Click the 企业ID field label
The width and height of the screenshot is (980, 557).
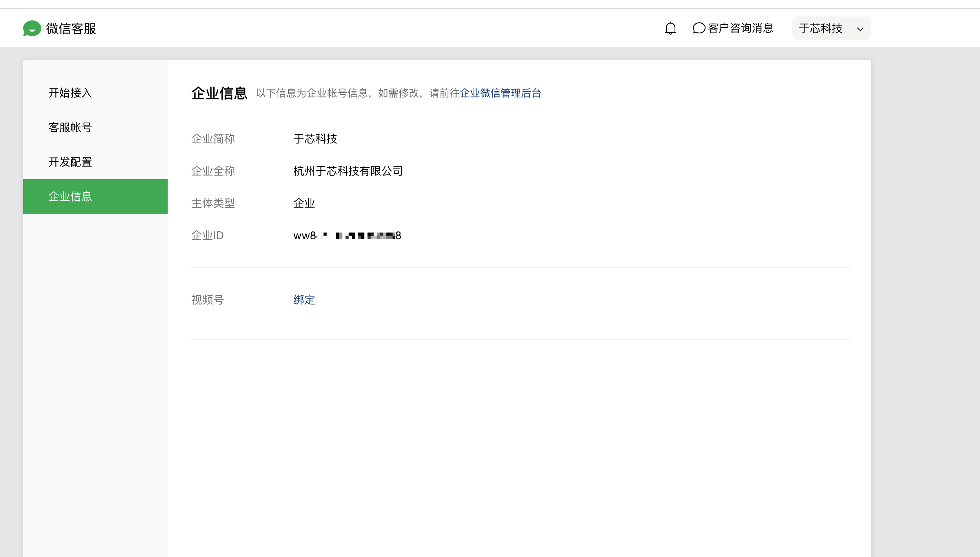pyautogui.click(x=207, y=235)
